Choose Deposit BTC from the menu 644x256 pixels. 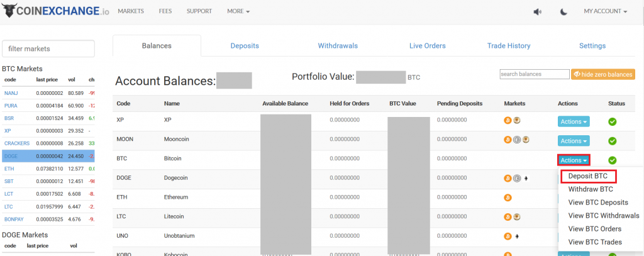point(588,176)
